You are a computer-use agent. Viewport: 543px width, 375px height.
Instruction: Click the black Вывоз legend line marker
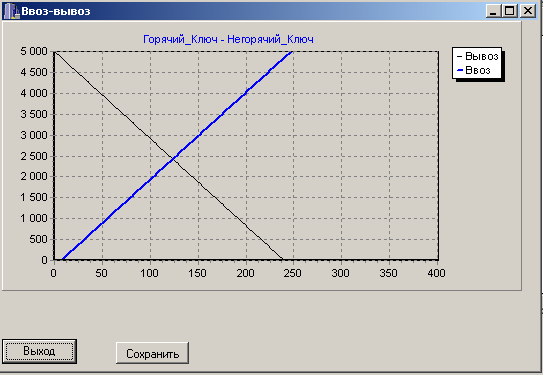[x=460, y=56]
